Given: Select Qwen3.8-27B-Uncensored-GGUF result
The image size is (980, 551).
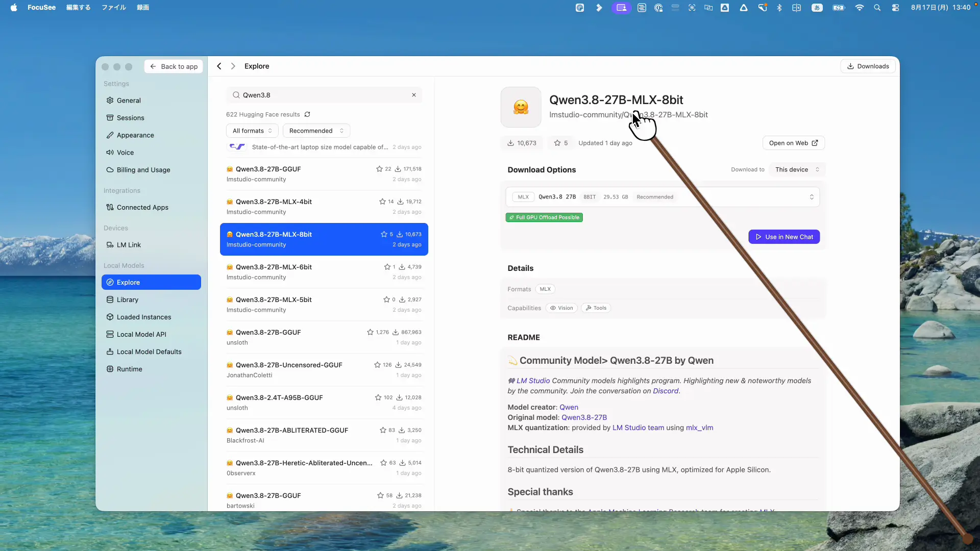Looking at the screenshot, I should click(x=324, y=370).
